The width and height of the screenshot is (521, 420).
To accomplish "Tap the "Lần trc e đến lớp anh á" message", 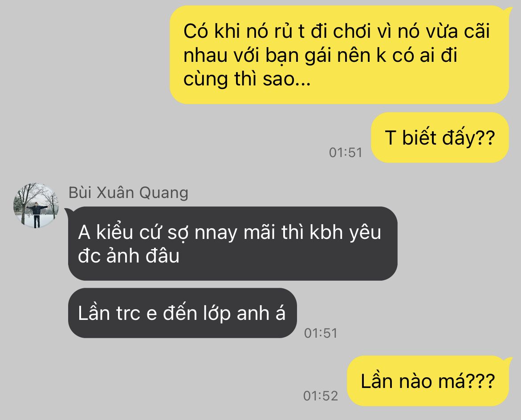I will coord(182,313).
